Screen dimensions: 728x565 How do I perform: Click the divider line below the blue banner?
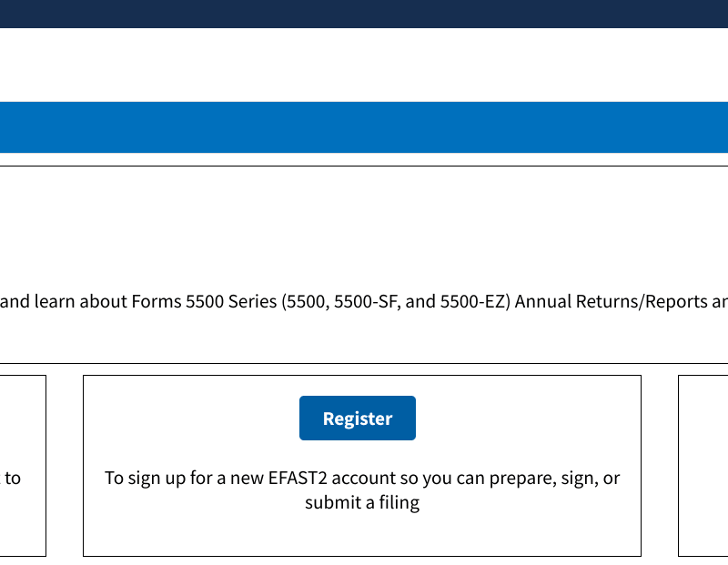coord(364,166)
